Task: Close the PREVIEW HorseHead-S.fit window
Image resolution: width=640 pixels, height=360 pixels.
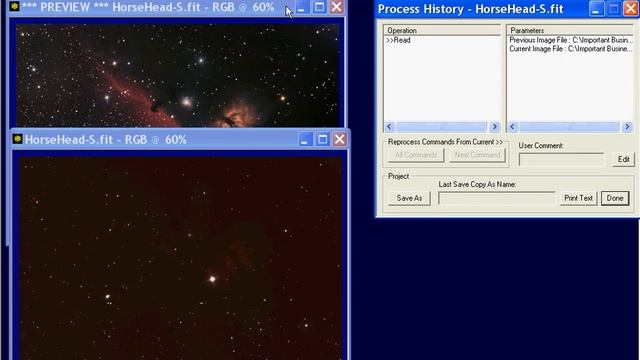Action: [x=337, y=7]
